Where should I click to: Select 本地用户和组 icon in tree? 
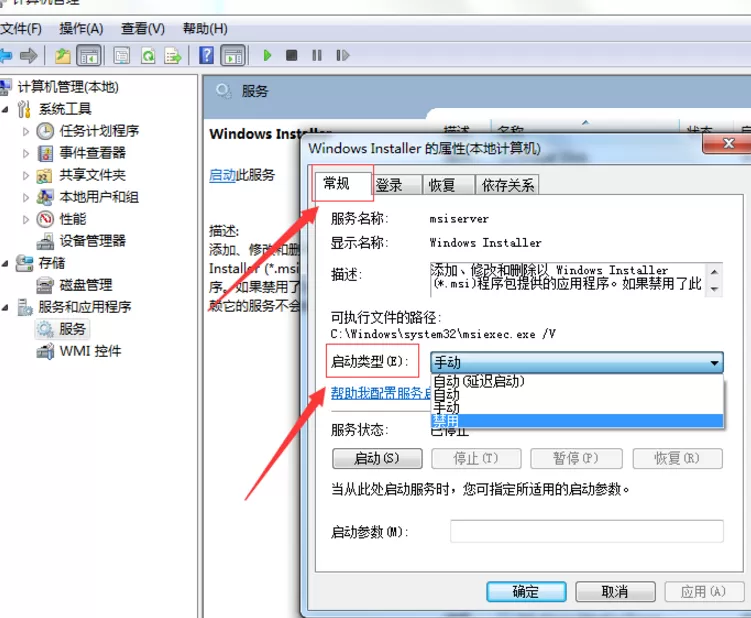pyautogui.click(x=45, y=197)
